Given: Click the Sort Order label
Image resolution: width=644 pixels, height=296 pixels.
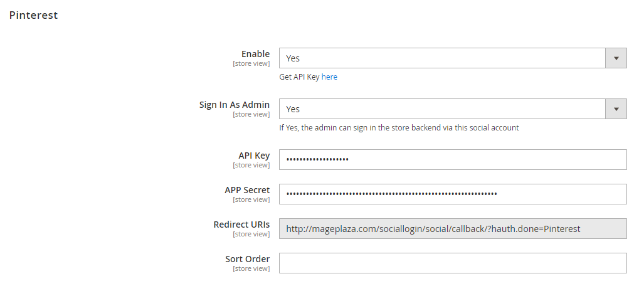Looking at the screenshot, I should (247, 259).
